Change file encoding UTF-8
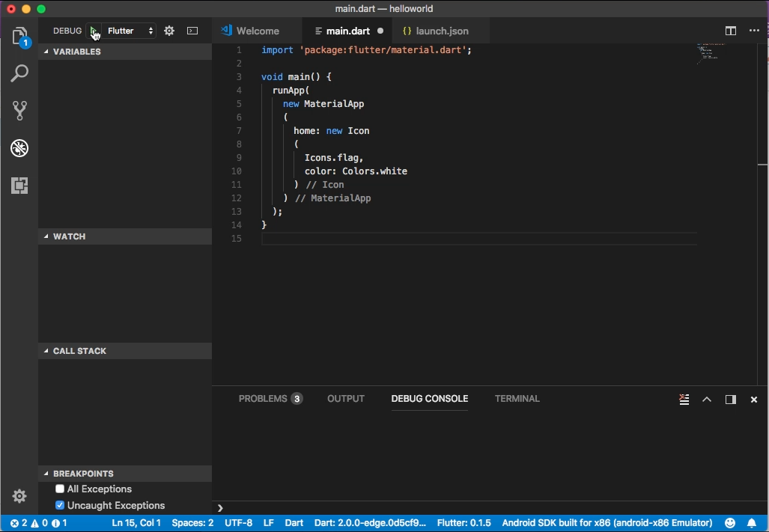The height and width of the screenshot is (532, 769). [238, 523]
